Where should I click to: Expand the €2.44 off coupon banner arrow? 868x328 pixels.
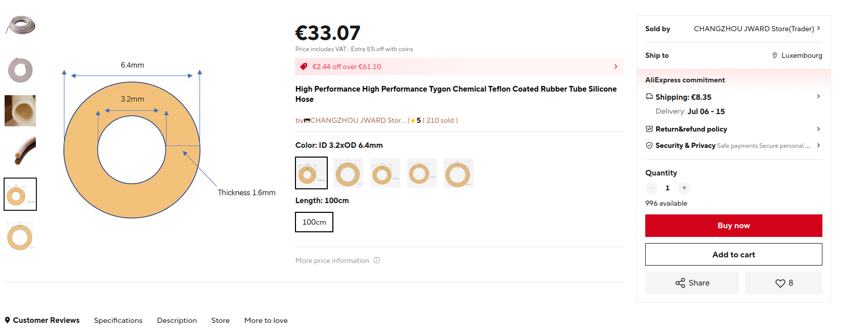click(616, 67)
